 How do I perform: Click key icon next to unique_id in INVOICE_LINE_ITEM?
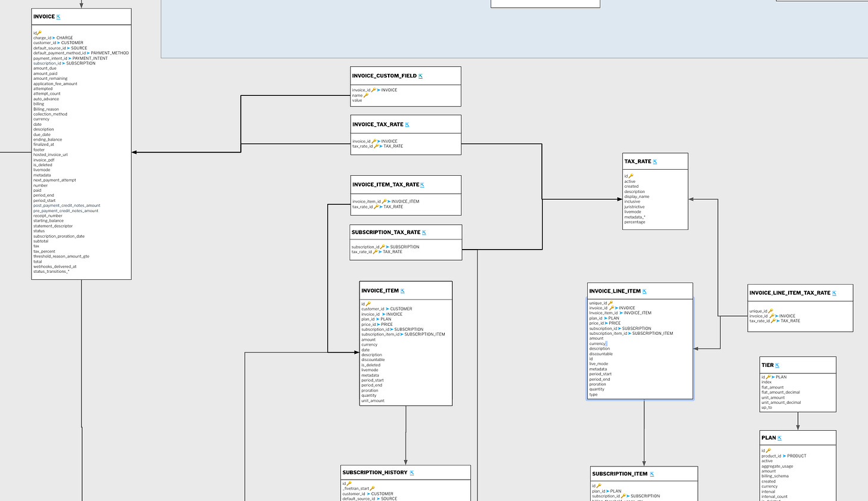(610, 303)
